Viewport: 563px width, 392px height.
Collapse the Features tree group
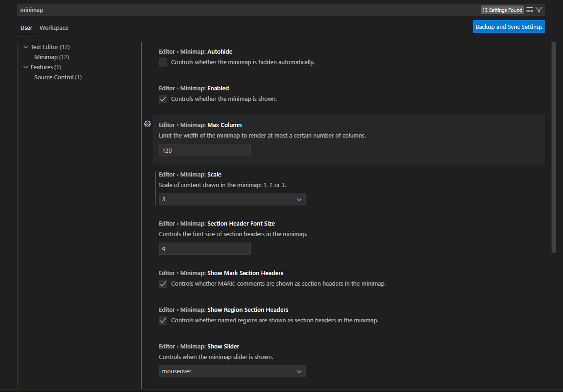pyautogui.click(x=26, y=67)
